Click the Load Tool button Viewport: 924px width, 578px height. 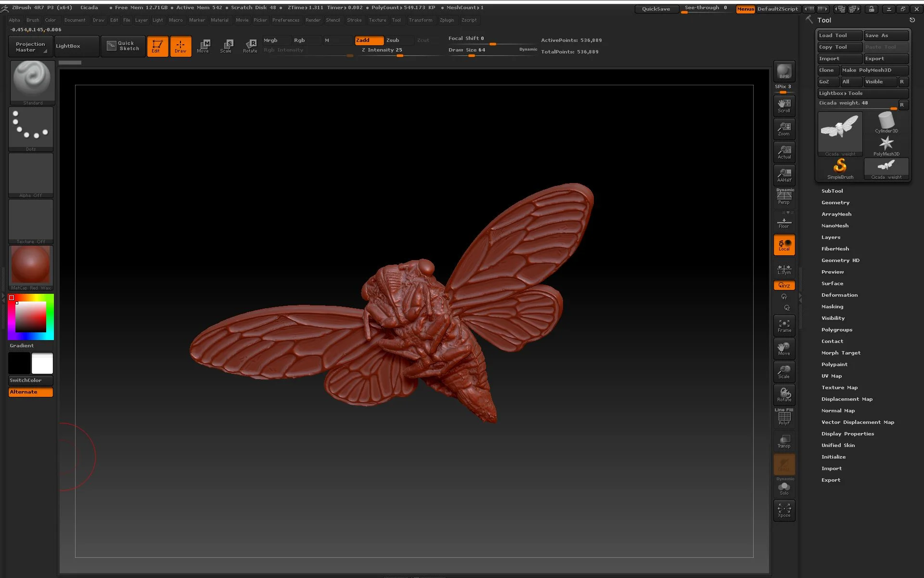(x=839, y=36)
